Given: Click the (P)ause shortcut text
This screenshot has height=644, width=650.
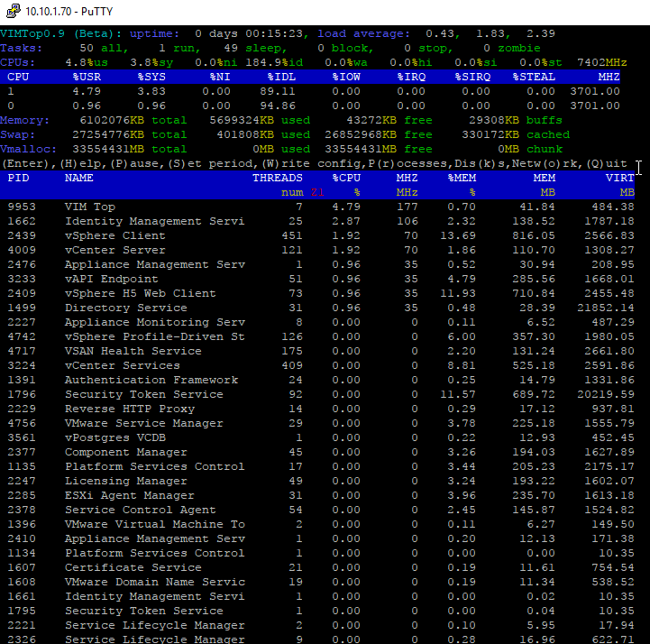Looking at the screenshot, I should 137,163.
